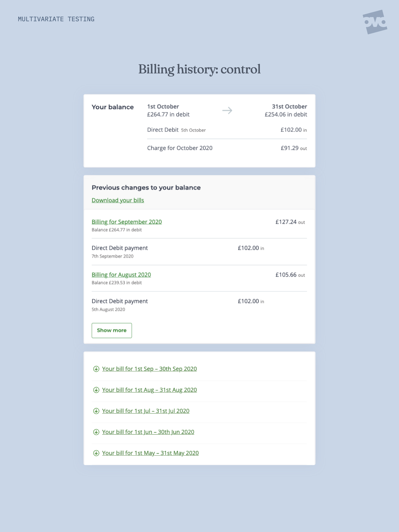Click the OVO logo in the corner

coord(375,22)
